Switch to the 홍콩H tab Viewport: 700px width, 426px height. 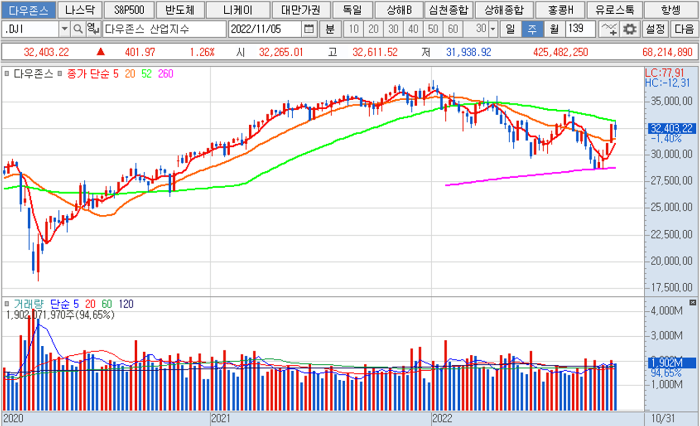tap(560, 10)
